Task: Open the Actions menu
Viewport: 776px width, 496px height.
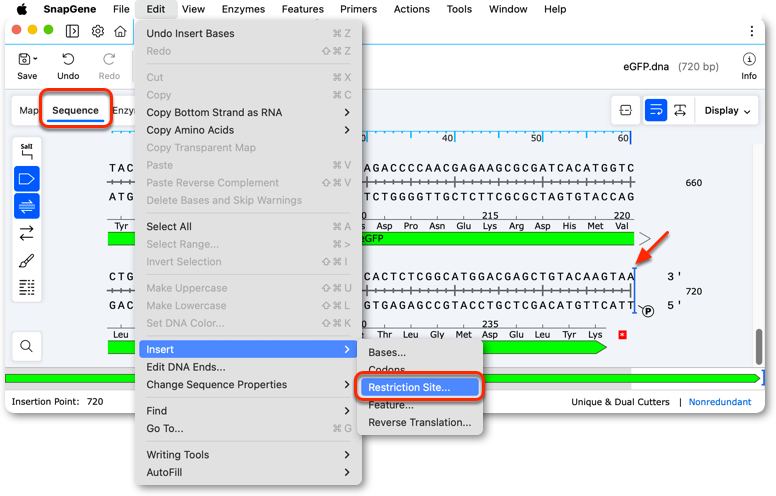Action: coord(411,9)
